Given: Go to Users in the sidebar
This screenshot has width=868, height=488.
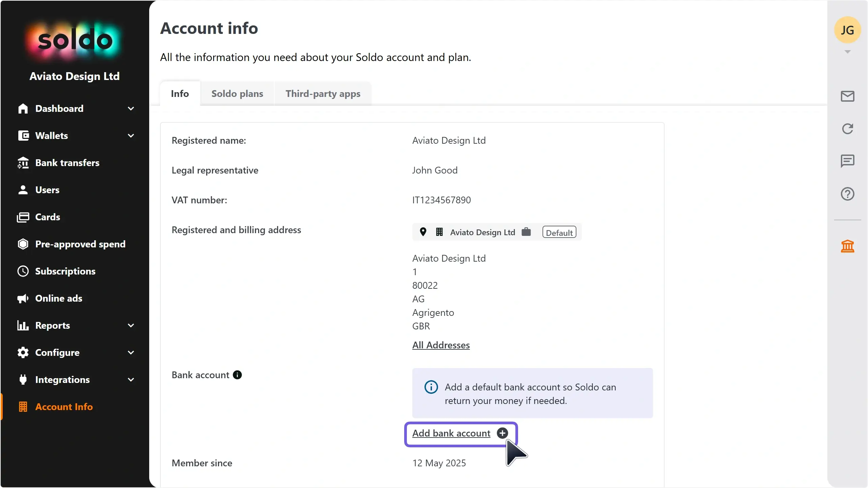Looking at the screenshot, I should [47, 190].
